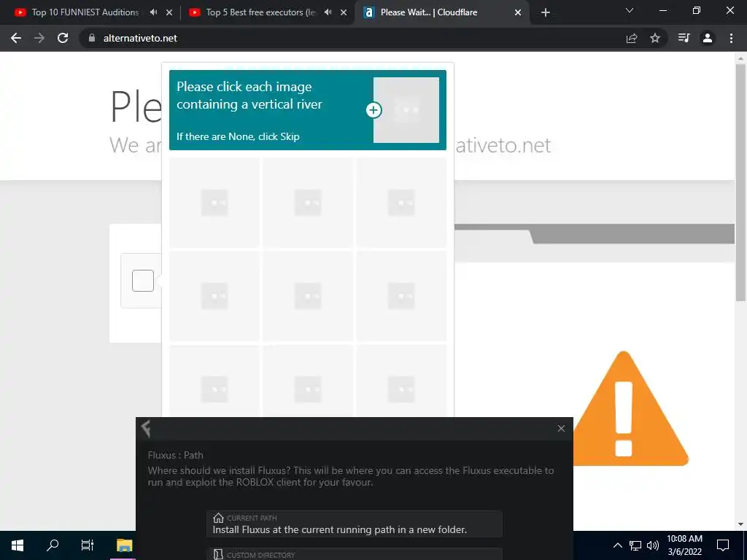This screenshot has width=747, height=560.
Task: Tick the captcha verification checkbox
Action: point(143,281)
